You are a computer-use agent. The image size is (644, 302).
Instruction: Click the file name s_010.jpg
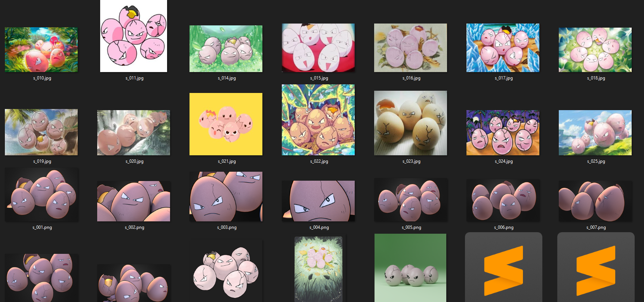point(42,78)
